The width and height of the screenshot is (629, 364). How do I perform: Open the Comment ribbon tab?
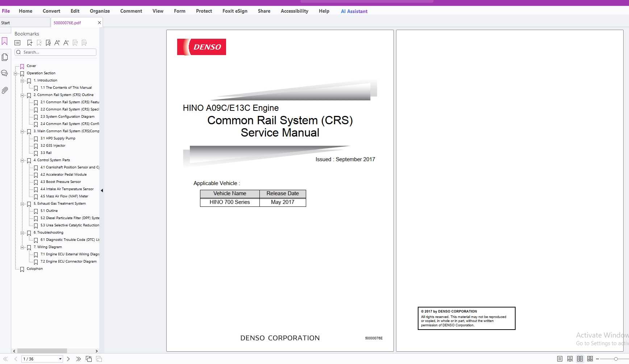pos(131,11)
